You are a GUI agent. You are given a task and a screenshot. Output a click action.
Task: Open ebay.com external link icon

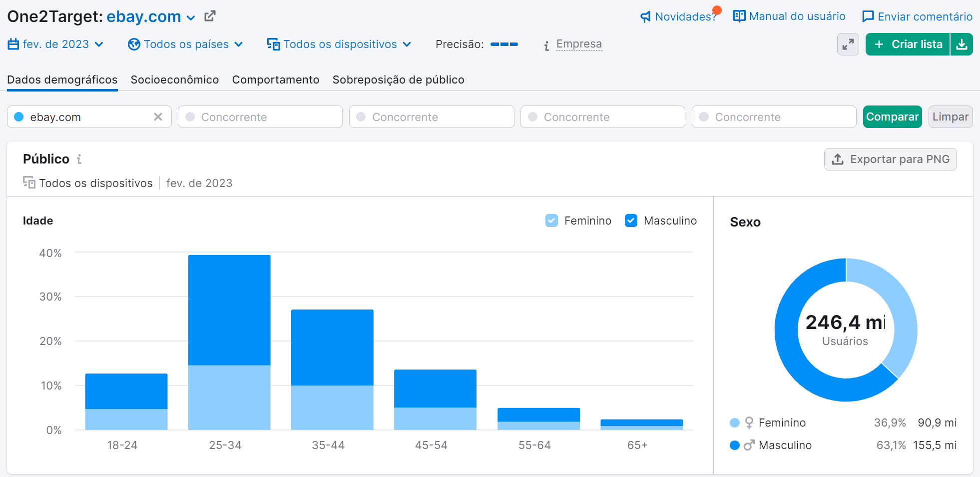[x=210, y=16]
